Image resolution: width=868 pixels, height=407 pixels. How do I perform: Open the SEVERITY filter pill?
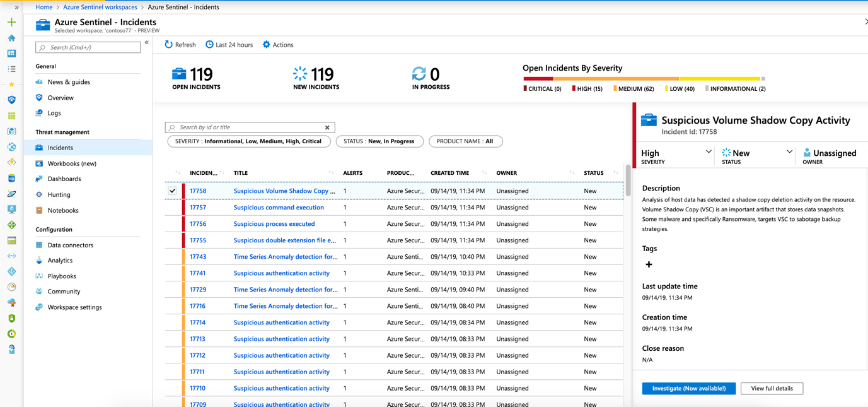click(x=249, y=141)
